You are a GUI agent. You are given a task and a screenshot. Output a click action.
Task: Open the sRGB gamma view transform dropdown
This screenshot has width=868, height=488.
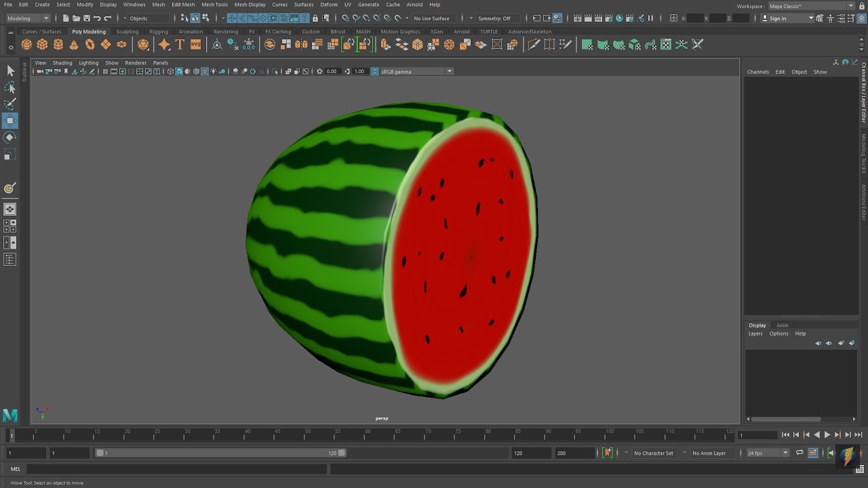[x=416, y=71]
